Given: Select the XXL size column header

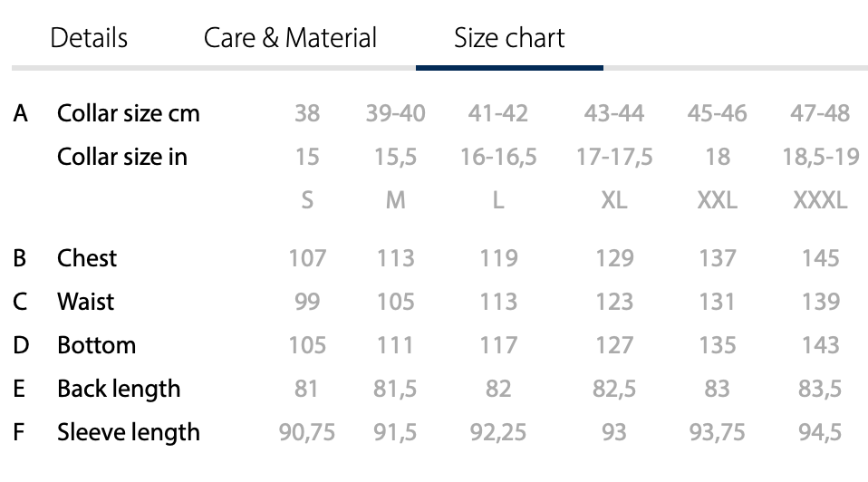Looking at the screenshot, I should point(718,200).
